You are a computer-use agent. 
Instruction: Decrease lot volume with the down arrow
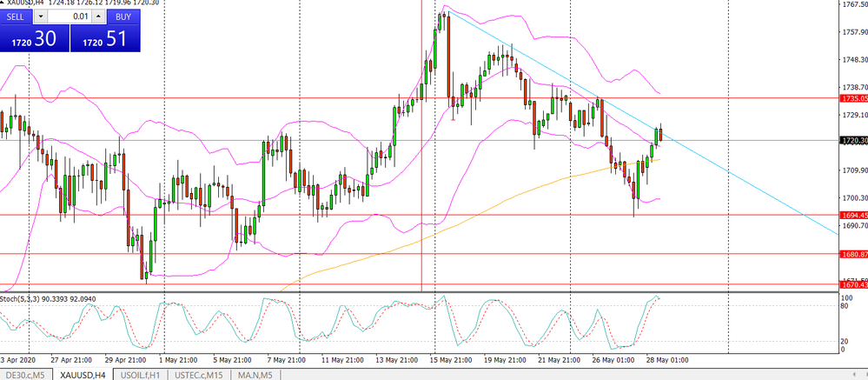click(40, 17)
